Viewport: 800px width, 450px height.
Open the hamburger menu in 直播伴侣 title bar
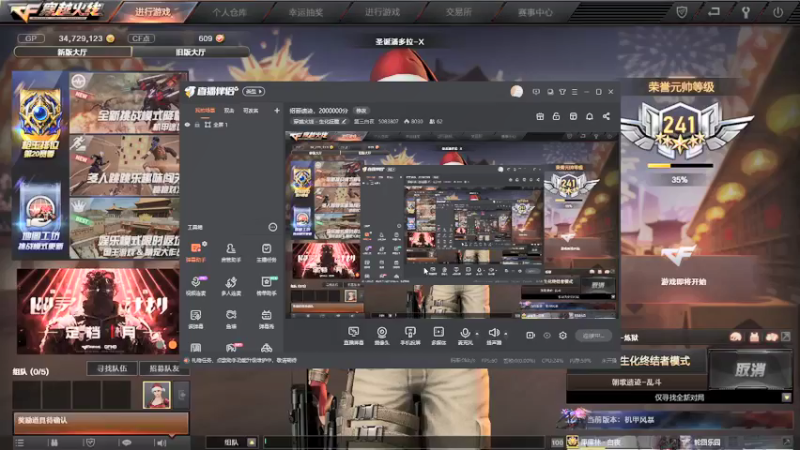(x=574, y=92)
